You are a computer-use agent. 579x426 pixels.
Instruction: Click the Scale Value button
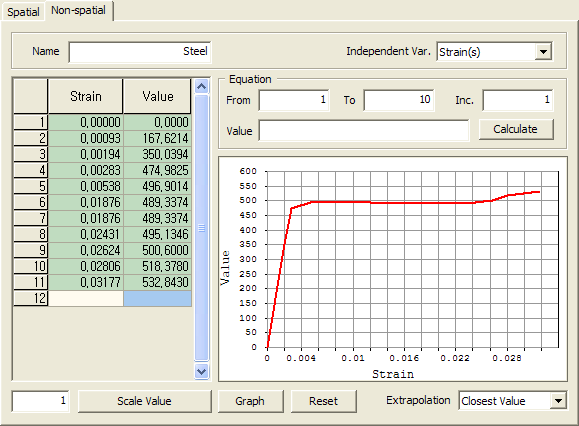[144, 401]
